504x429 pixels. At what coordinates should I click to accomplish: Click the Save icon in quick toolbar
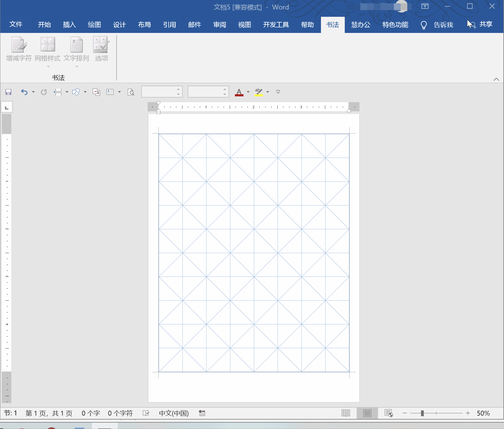click(x=9, y=92)
